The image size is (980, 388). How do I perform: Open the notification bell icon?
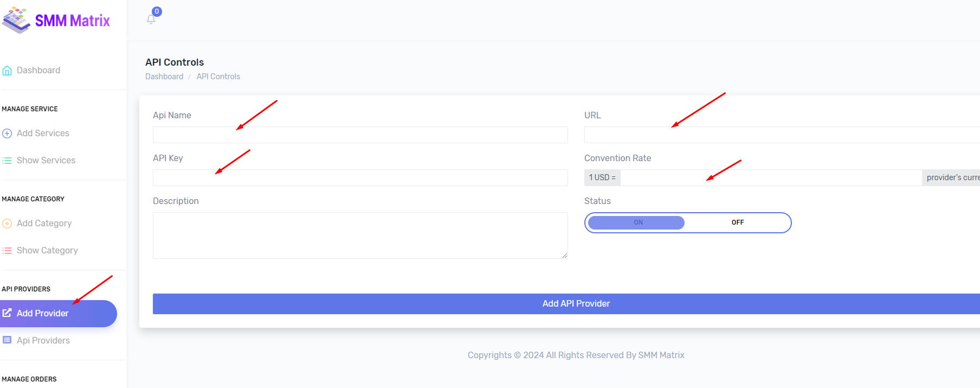point(151,20)
